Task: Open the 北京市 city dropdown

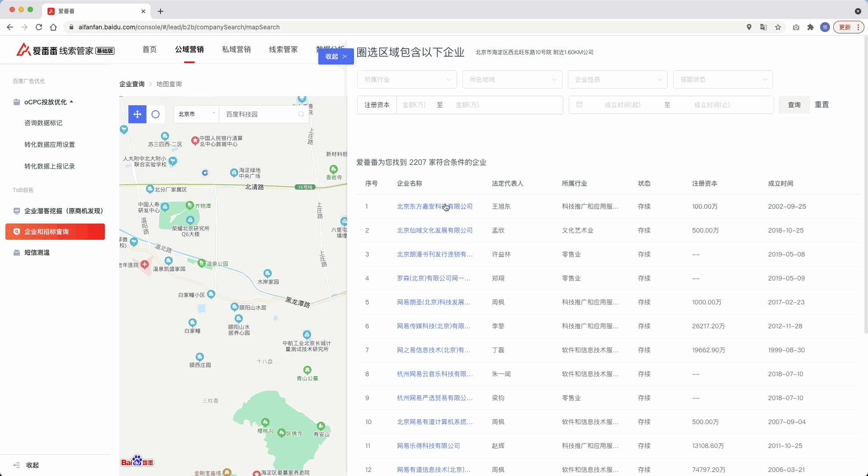Action: [196, 114]
